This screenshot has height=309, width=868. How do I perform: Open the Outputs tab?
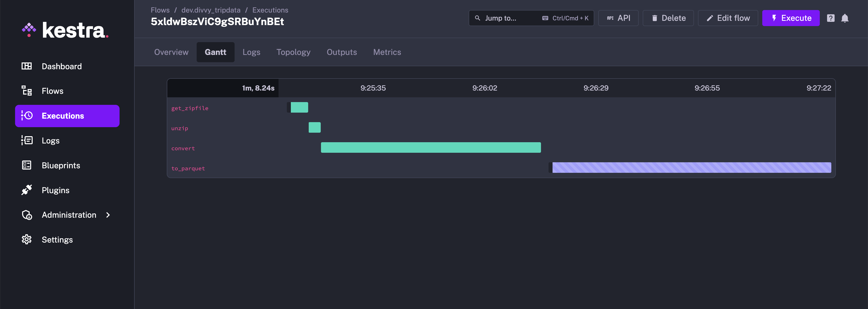click(x=342, y=52)
